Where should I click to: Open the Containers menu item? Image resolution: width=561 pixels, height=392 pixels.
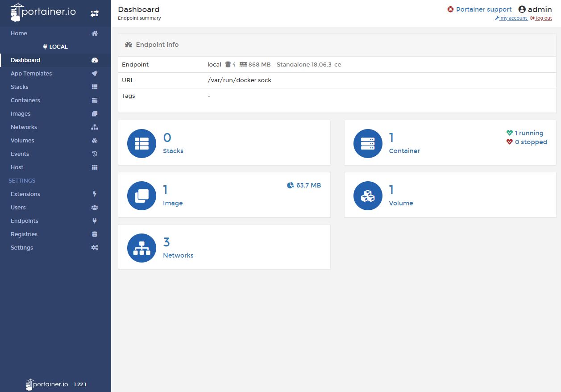(x=25, y=100)
